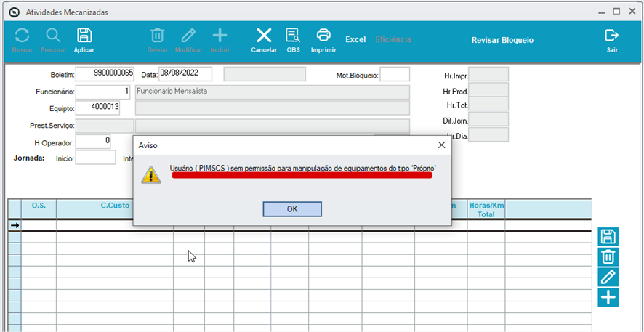Image resolution: width=644 pixels, height=332 pixels.
Task: Click the H Operador field
Action: [x=94, y=142]
